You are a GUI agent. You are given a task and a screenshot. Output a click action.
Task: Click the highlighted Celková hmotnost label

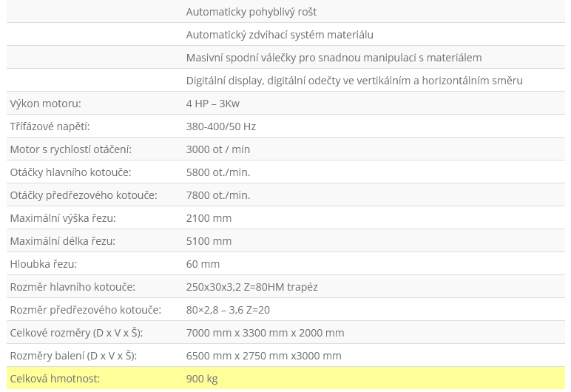click(55, 379)
